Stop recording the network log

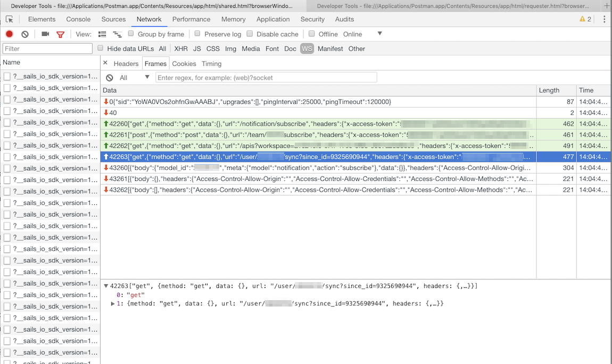point(9,34)
